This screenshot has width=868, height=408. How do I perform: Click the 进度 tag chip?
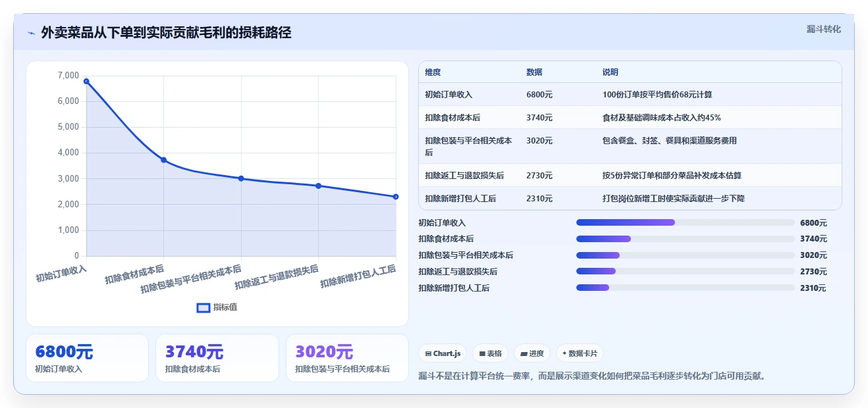coord(532,353)
